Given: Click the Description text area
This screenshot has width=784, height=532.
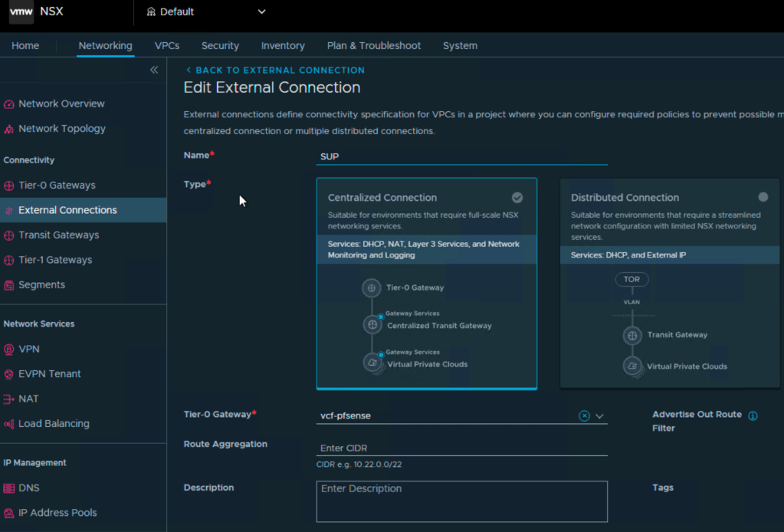Looking at the screenshot, I should pyautogui.click(x=461, y=501).
